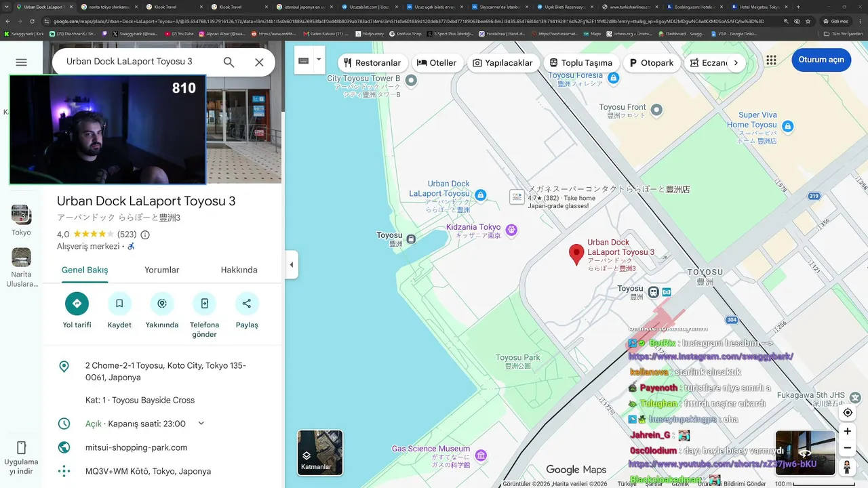Center map on my location

click(x=848, y=413)
